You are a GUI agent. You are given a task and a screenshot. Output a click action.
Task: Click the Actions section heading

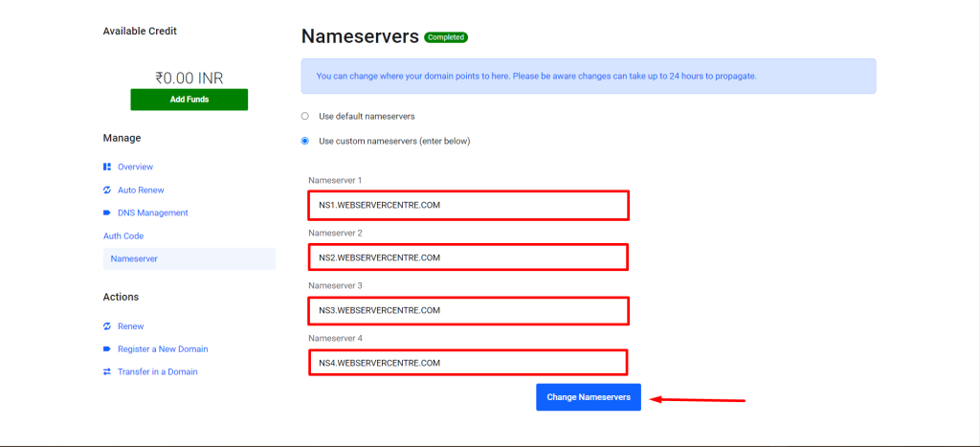121,297
